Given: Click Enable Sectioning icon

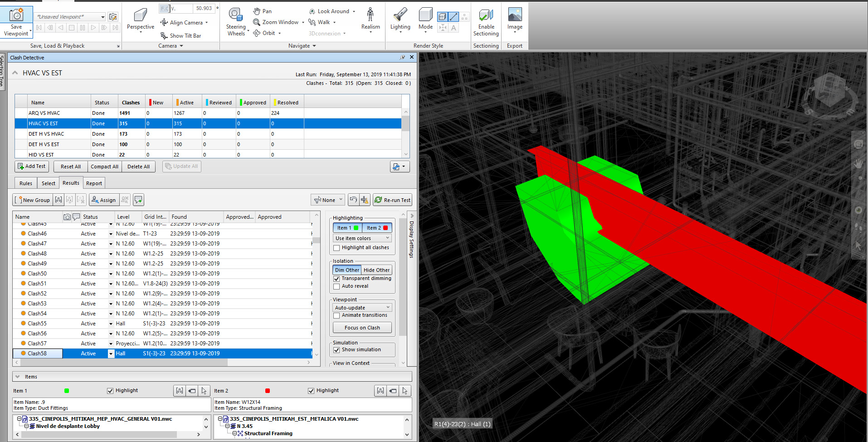Looking at the screenshot, I should coord(486,15).
